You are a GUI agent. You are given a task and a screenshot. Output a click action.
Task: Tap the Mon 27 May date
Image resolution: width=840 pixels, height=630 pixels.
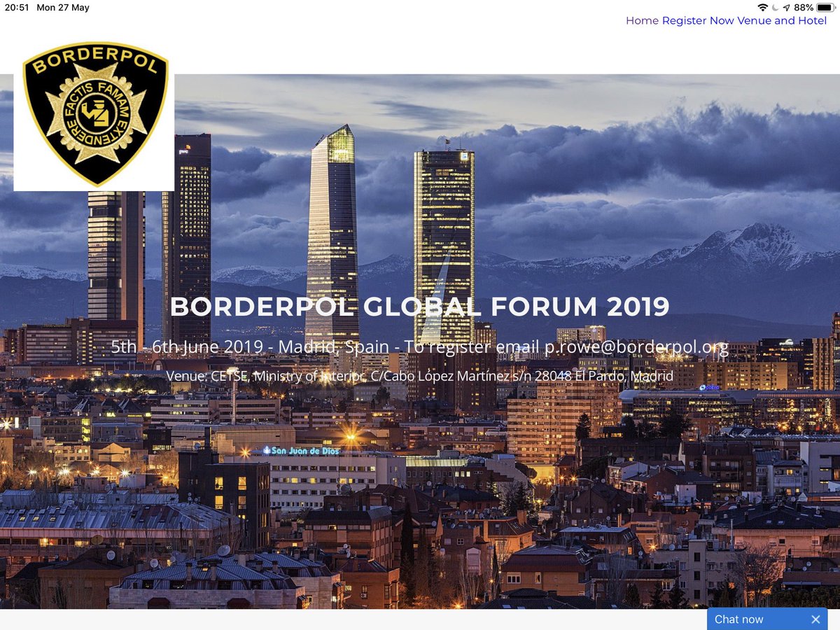coord(63,8)
